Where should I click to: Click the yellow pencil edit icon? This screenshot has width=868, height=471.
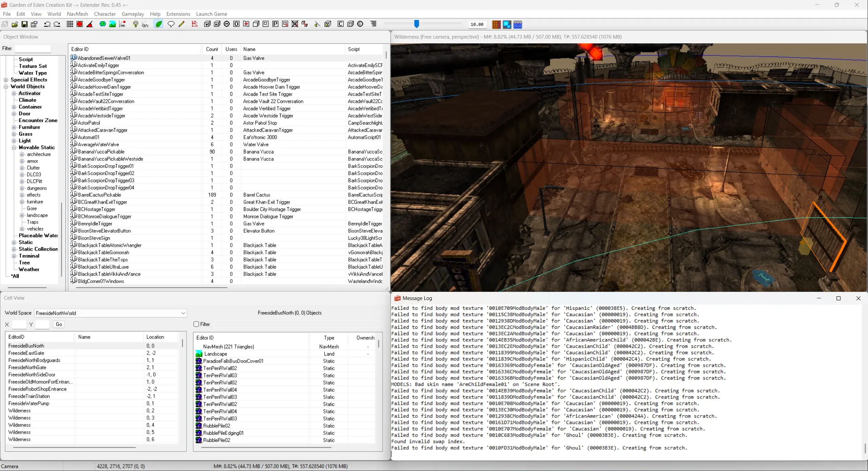(181, 24)
